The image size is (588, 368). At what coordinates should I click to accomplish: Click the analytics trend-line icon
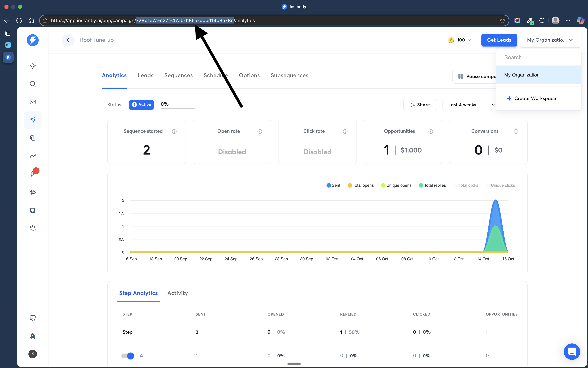coord(33,156)
